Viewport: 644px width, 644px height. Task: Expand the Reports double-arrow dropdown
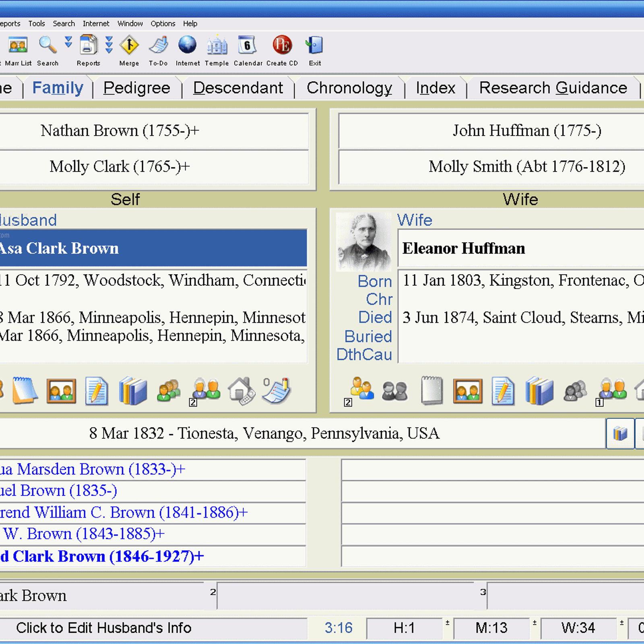click(x=109, y=44)
